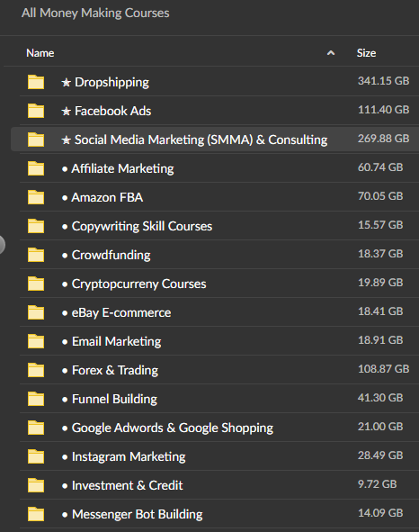The width and height of the screenshot is (419, 532).
Task: Click the Affiliate Marketing folder icon
Action: [36, 168]
